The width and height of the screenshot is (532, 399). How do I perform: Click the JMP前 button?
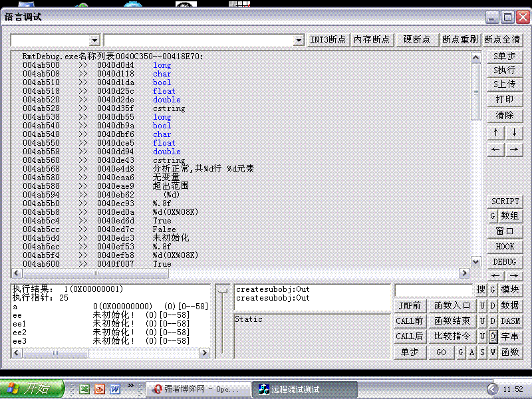tap(410, 306)
